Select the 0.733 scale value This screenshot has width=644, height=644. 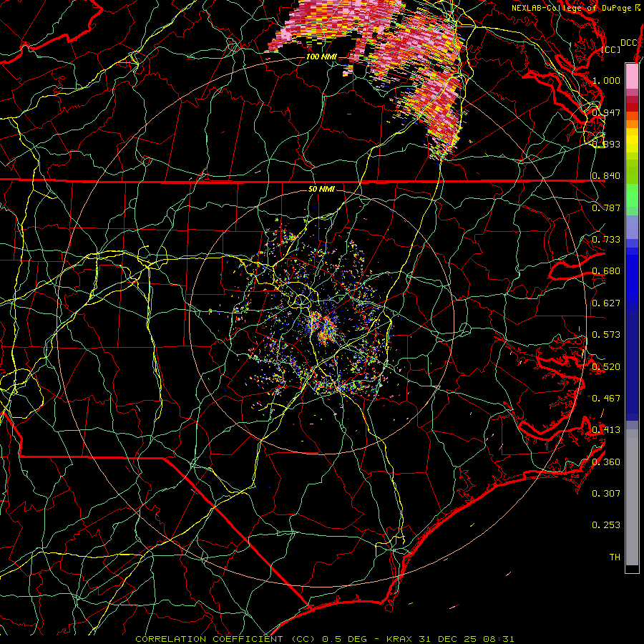(x=606, y=240)
